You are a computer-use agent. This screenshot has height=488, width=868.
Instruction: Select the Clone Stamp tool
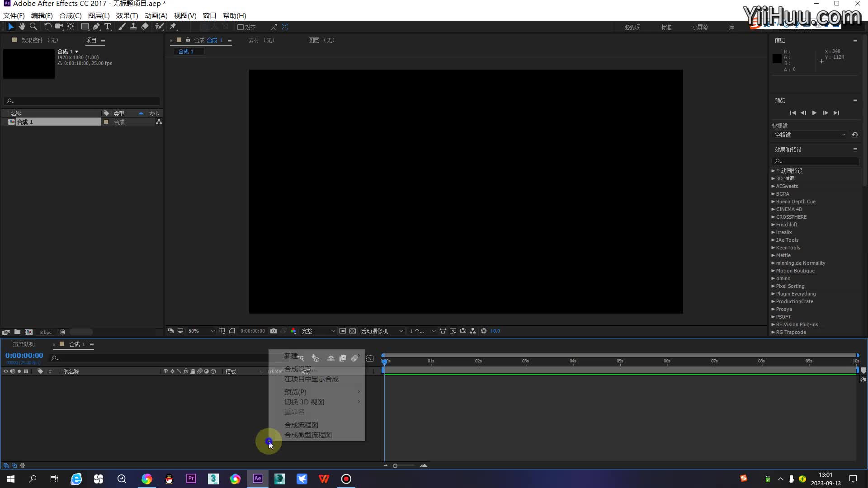pyautogui.click(x=133, y=27)
